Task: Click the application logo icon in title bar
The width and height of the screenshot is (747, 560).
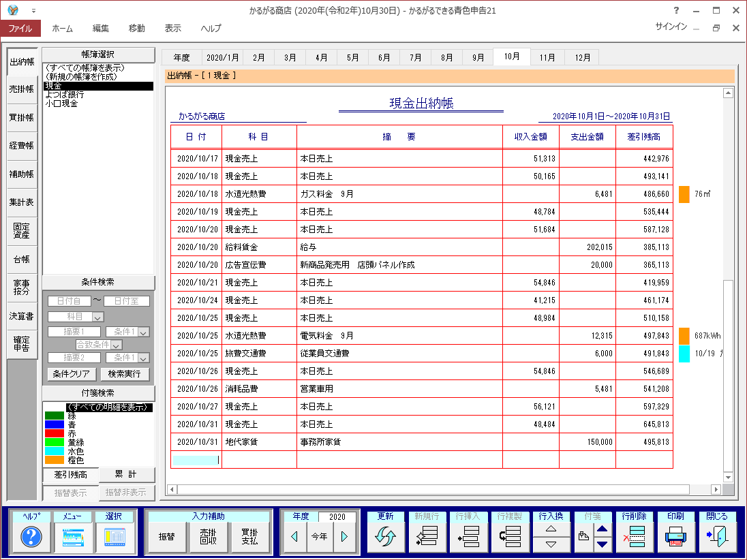Action: [13, 10]
